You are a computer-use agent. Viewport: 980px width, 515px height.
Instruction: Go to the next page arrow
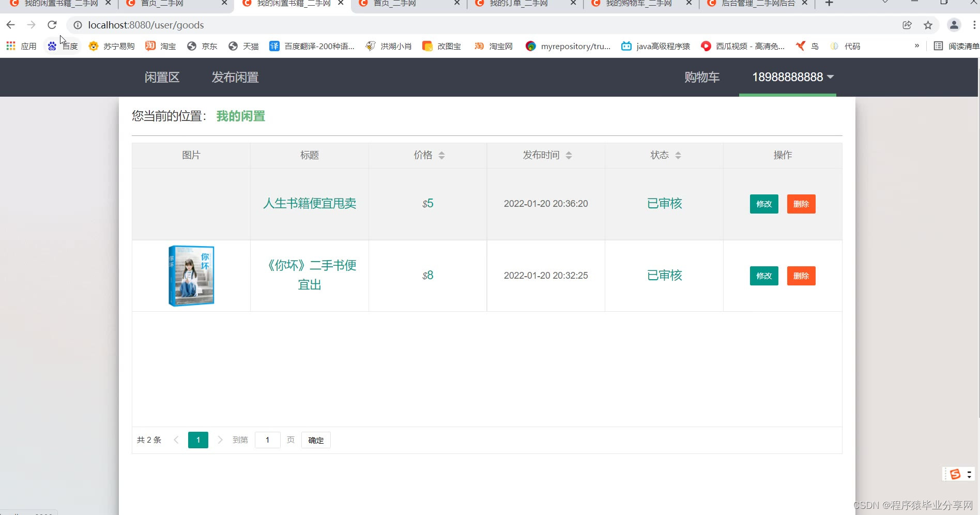(x=220, y=440)
